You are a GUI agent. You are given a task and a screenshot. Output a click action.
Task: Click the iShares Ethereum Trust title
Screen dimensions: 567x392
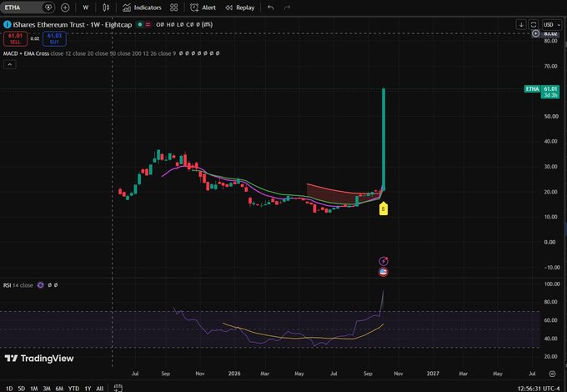(73, 24)
